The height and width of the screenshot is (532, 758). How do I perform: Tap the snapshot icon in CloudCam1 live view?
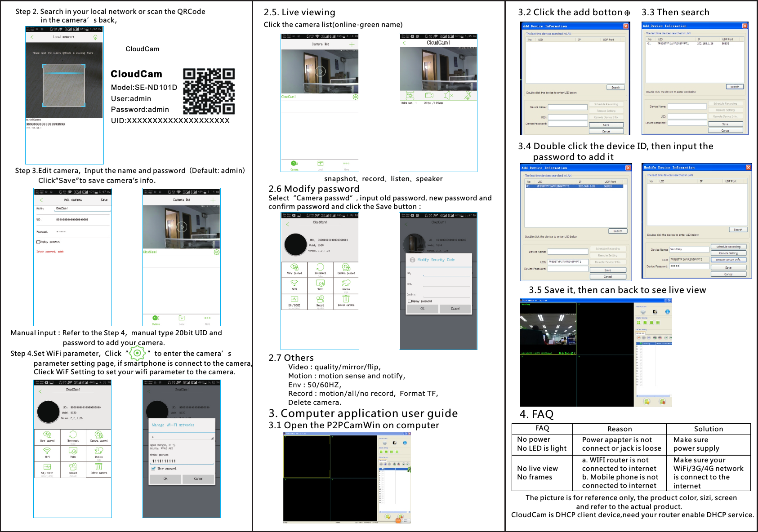coord(410,95)
